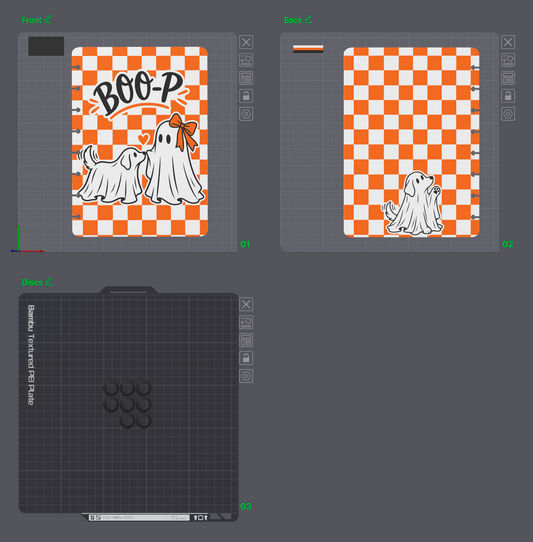This screenshot has height=542, width=533.
Task: Open plate settings for the Back plate
Action: (x=508, y=114)
